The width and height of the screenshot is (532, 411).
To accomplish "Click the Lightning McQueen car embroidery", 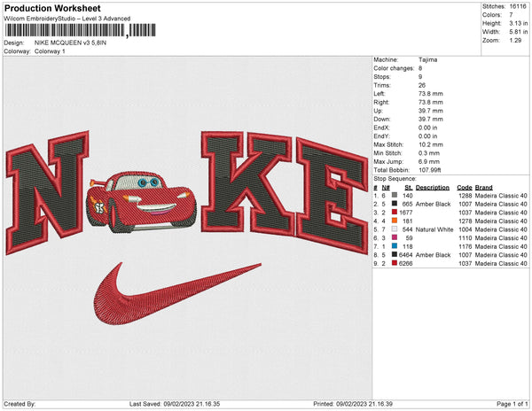I will pyautogui.click(x=141, y=202).
